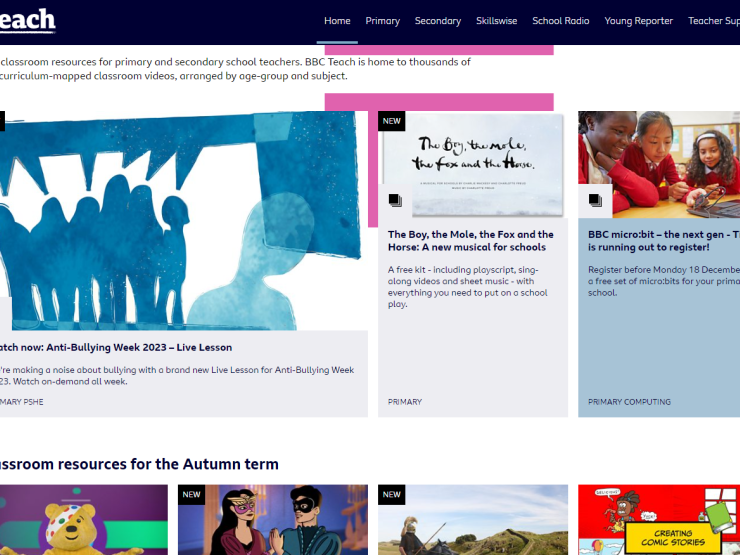Click the Autumn term resources heading
Viewport: 740px width, 555px height.
pyautogui.click(x=139, y=464)
